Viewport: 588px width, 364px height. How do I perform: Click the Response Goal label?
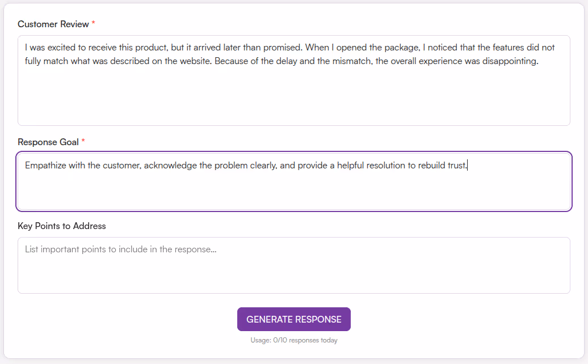coord(48,142)
